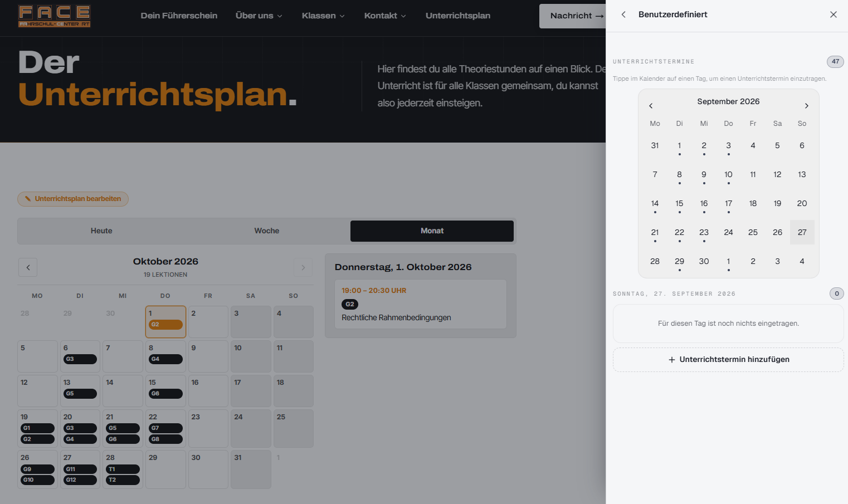The width and height of the screenshot is (848, 504).
Task: Advance to next month in side panel calendar
Action: tap(806, 106)
